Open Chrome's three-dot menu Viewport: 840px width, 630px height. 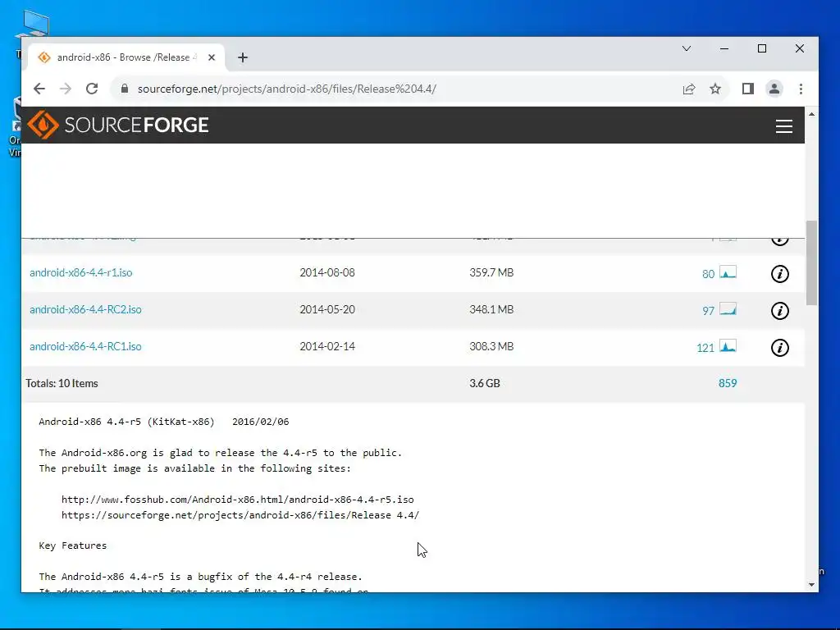coord(801,89)
